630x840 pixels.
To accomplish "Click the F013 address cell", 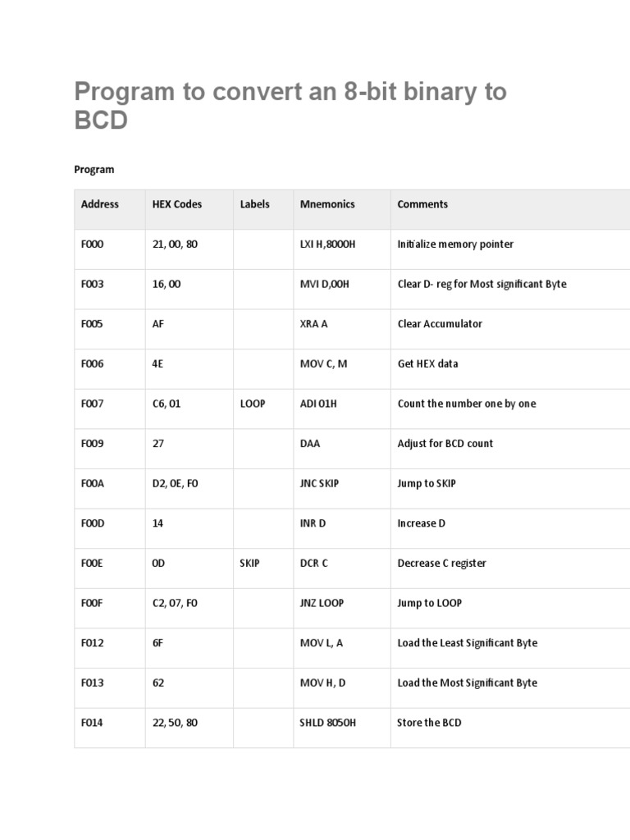I will point(93,683).
